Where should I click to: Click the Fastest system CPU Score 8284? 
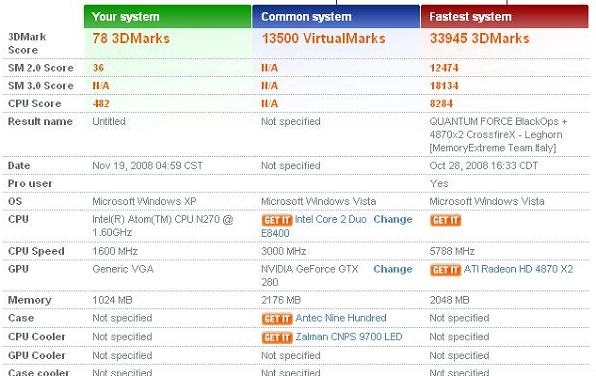tap(441, 104)
